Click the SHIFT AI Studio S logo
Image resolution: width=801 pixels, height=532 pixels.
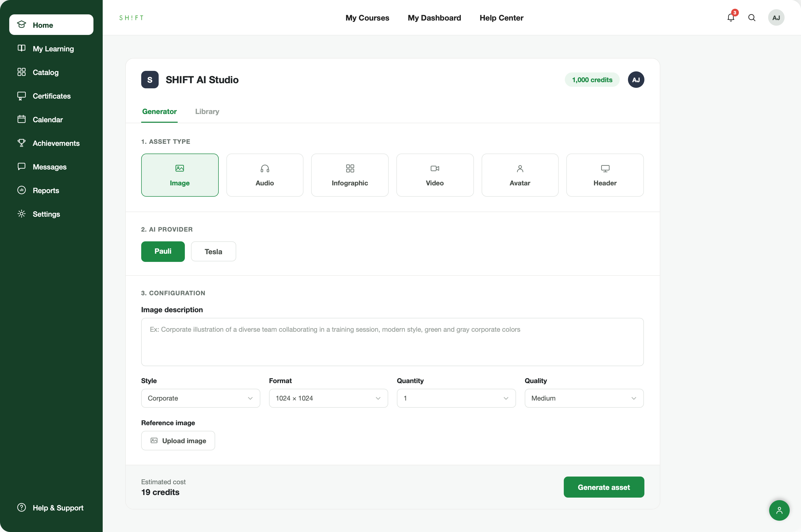(x=150, y=80)
